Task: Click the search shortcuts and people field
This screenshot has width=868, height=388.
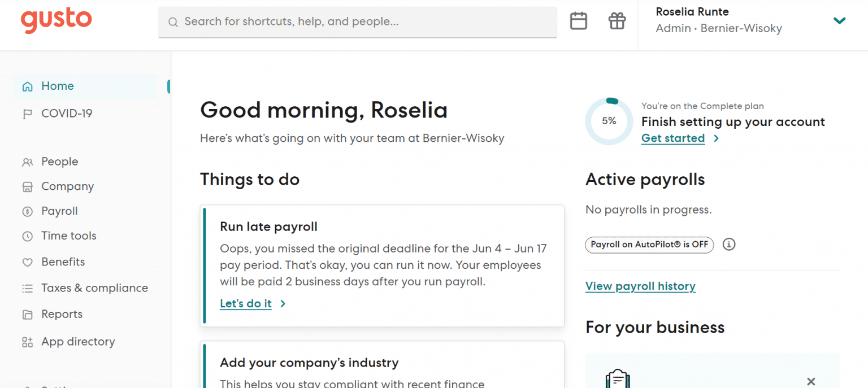Action: pos(357,22)
